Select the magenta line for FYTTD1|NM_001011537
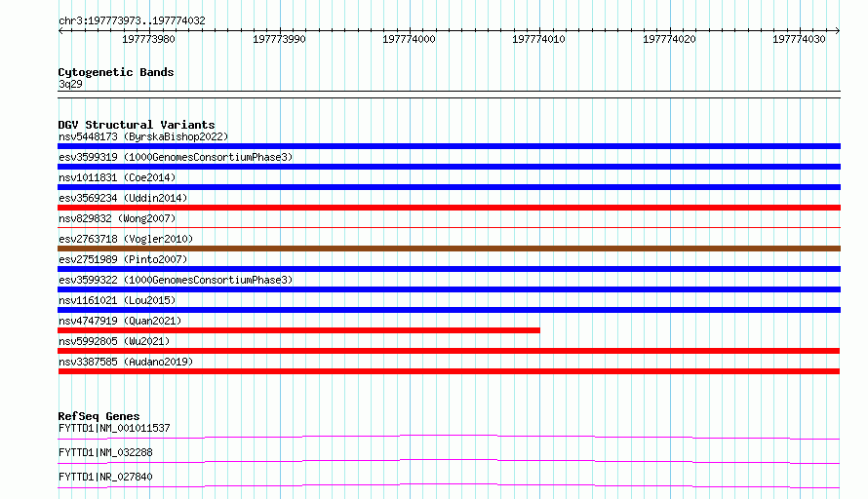 [x=449, y=437]
